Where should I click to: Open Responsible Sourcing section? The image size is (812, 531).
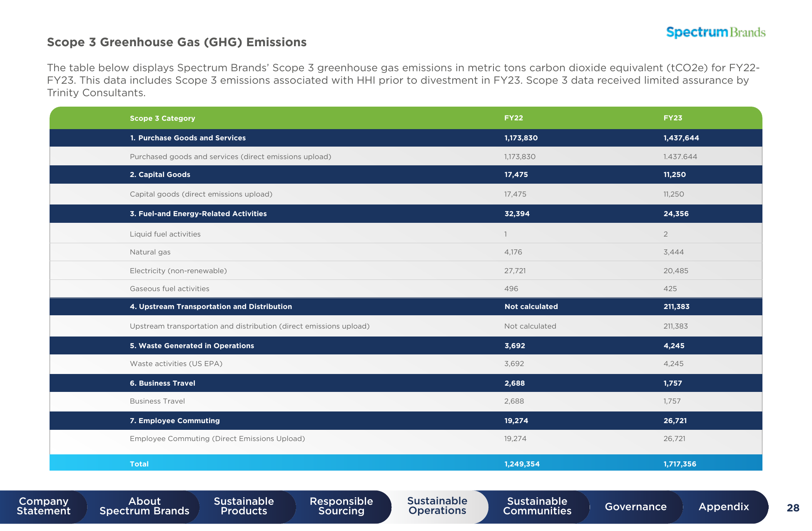point(341,506)
